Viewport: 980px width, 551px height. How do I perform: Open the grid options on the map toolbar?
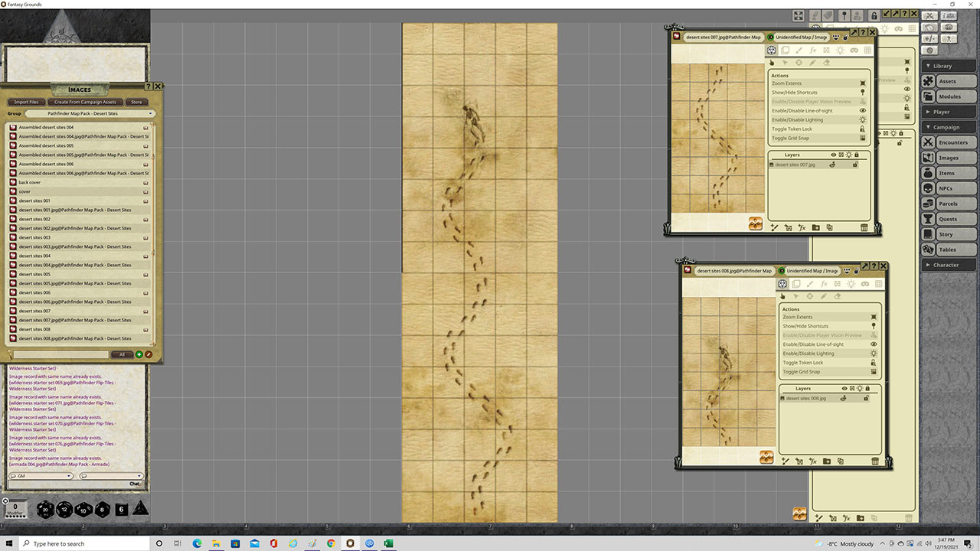click(867, 50)
